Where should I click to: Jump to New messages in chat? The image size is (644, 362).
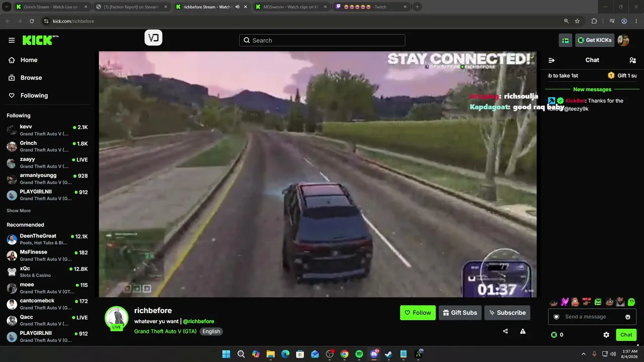click(592, 89)
